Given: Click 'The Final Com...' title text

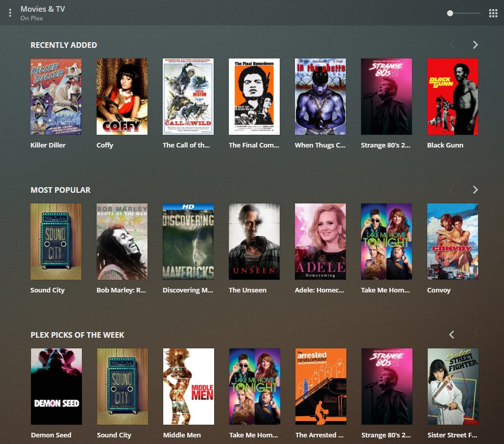Looking at the screenshot, I should pos(254,145).
